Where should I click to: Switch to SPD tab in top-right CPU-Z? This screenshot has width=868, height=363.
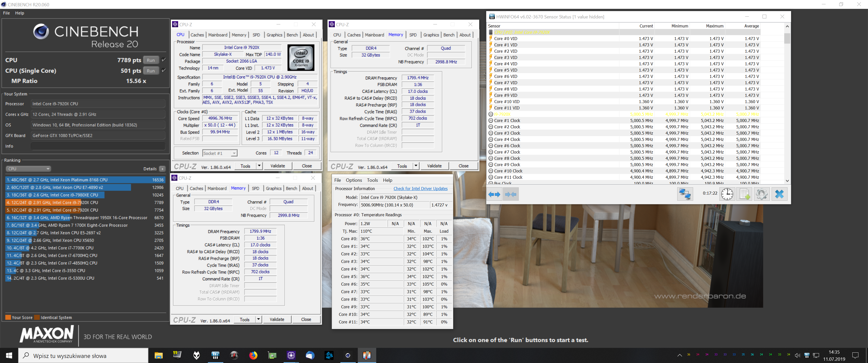click(413, 35)
